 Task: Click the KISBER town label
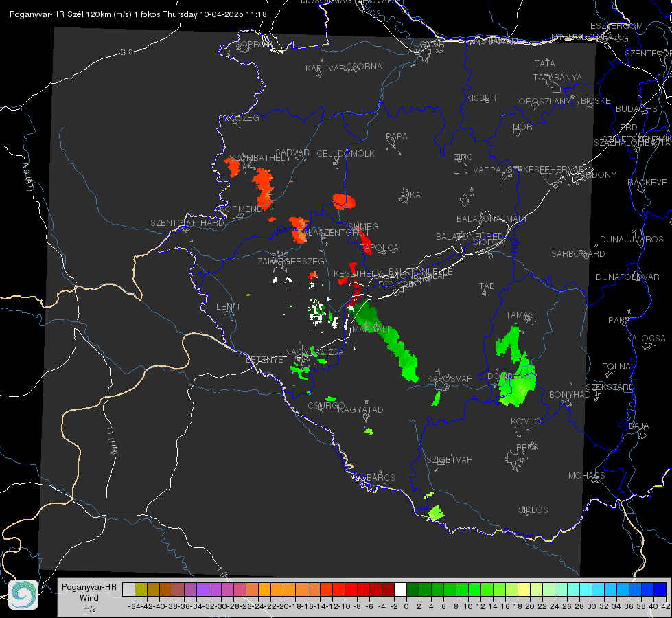(x=481, y=98)
